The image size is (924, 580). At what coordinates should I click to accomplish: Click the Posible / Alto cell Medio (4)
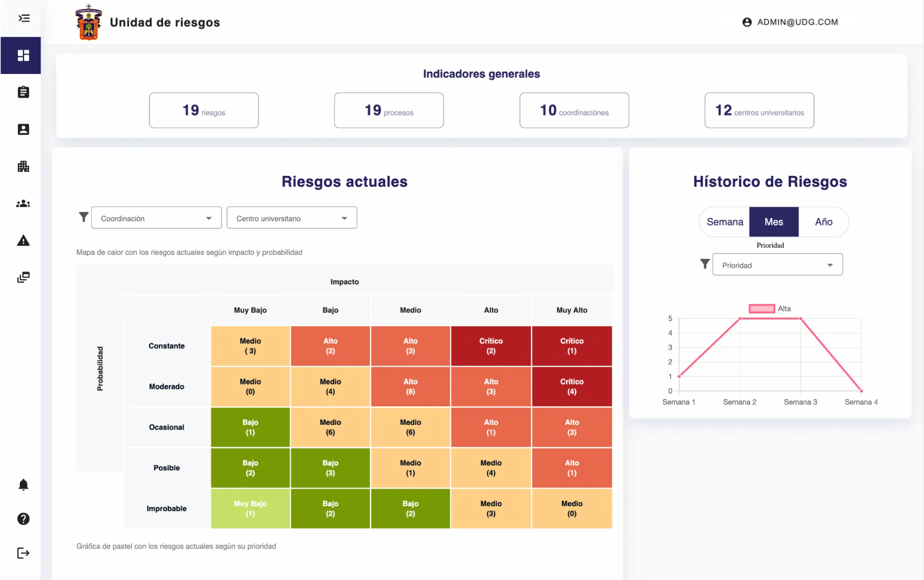tap(491, 468)
